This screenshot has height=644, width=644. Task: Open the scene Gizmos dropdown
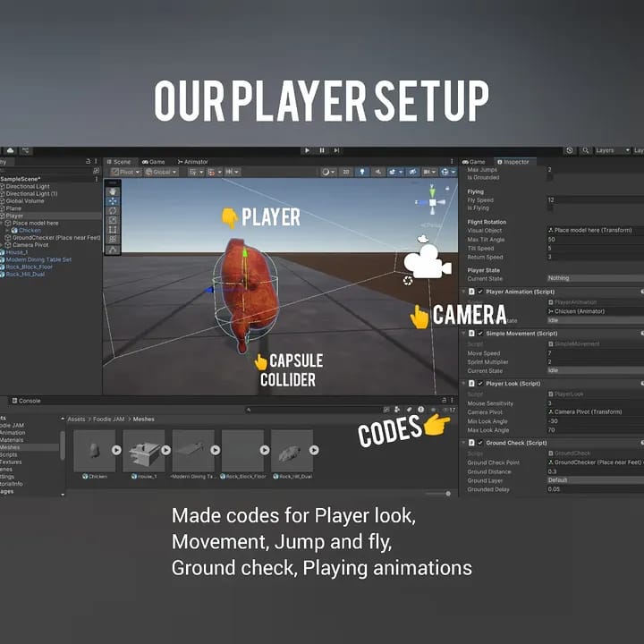pyautogui.click(x=448, y=172)
